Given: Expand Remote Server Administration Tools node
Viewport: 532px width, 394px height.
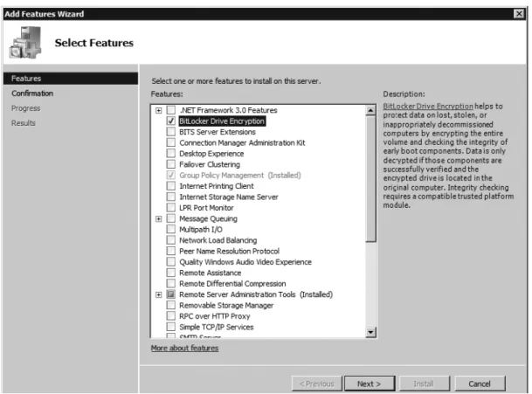Looking at the screenshot, I should click(158, 295).
